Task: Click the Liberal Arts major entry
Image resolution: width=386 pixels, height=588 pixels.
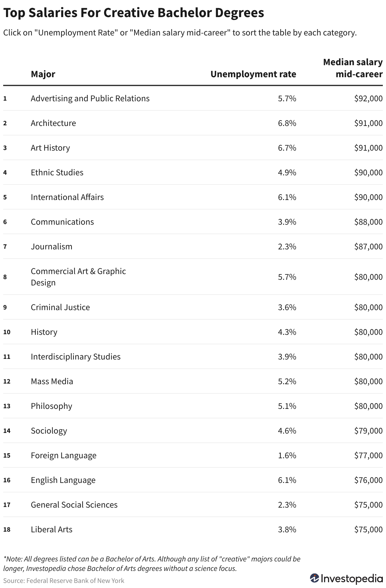Action: 52,529
